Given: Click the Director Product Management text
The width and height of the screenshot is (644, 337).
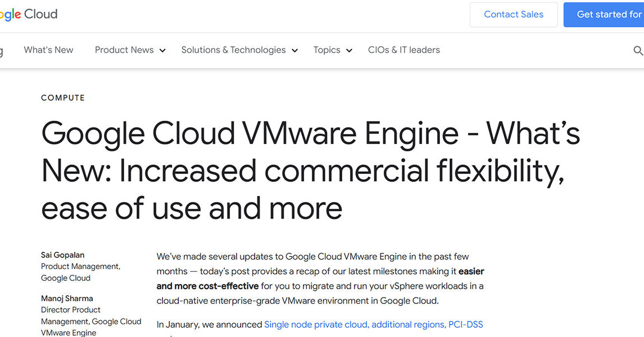Looking at the screenshot, I should (71, 309).
